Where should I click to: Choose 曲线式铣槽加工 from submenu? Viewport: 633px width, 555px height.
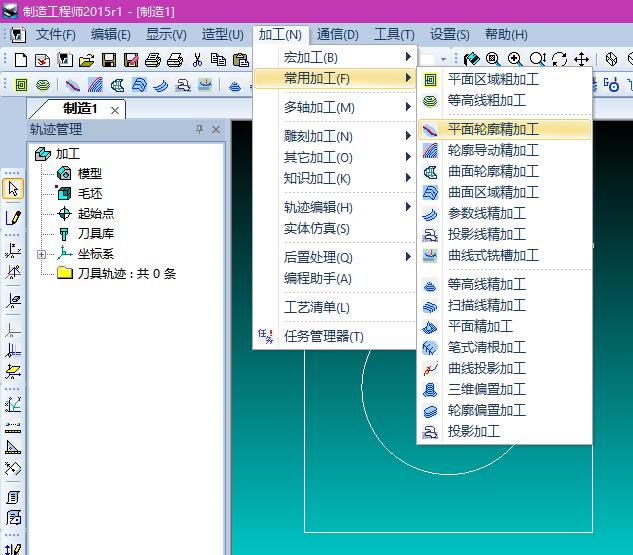[x=505, y=255]
